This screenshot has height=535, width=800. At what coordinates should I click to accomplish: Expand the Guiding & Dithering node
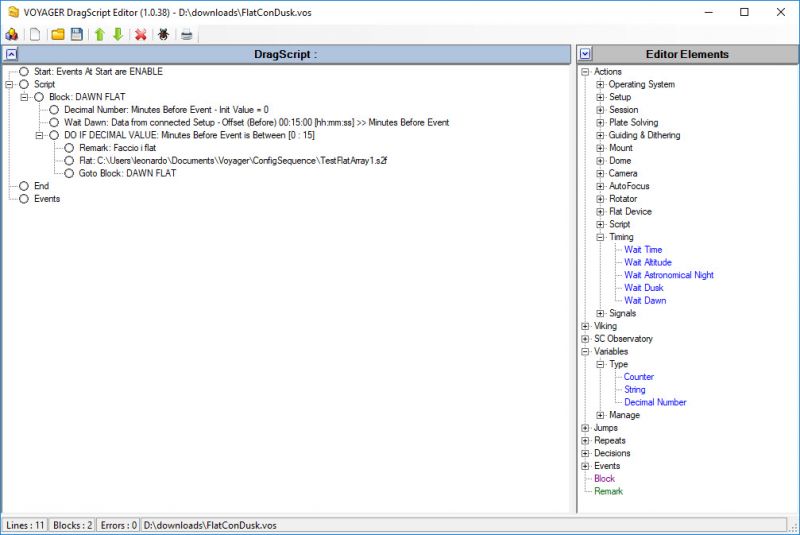(x=601, y=136)
